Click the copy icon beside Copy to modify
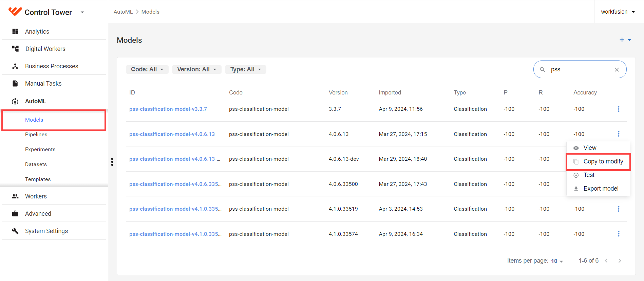Viewport: 644px width, 281px height. click(x=576, y=162)
